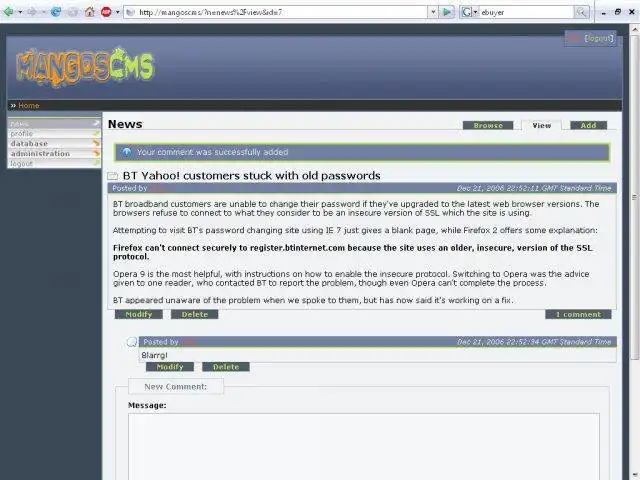This screenshot has height=480, width=640.
Task: Click the 'Blarrg!' comment text
Action: point(154,355)
